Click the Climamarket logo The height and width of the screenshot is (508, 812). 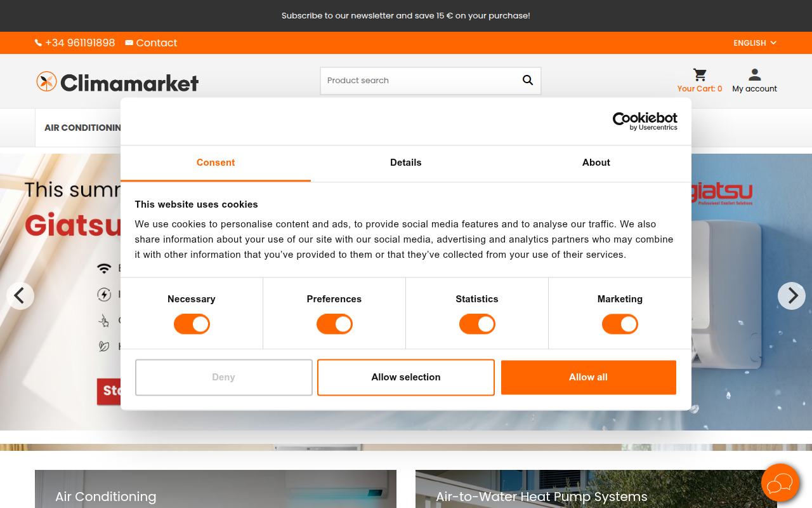click(x=117, y=82)
